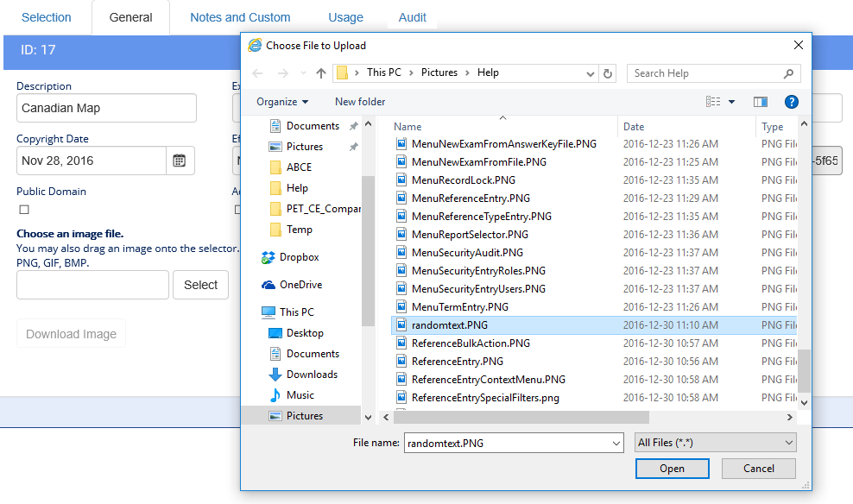Open the view options dropdown arrow
Viewport: 853px width, 504px height.
732,102
